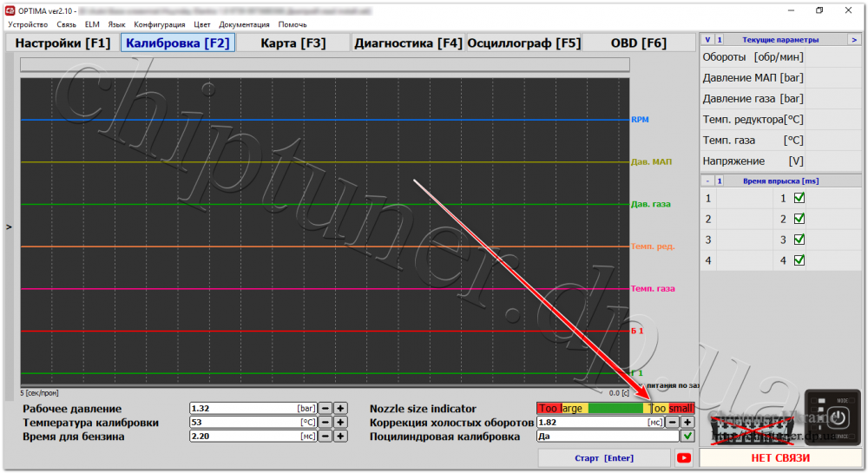This screenshot has height=473, width=868.
Task: Switch to Настройки [F1] tab
Action: pyautogui.click(x=62, y=43)
